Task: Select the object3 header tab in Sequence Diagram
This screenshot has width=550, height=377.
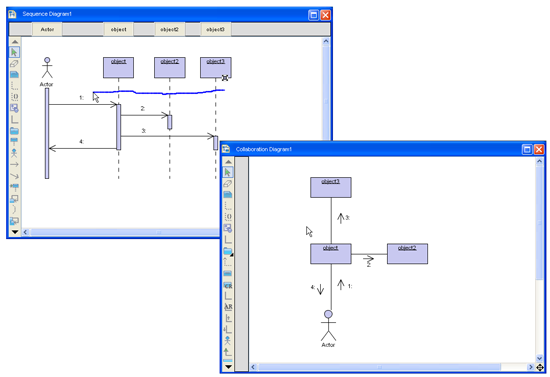Action: pyautogui.click(x=215, y=29)
